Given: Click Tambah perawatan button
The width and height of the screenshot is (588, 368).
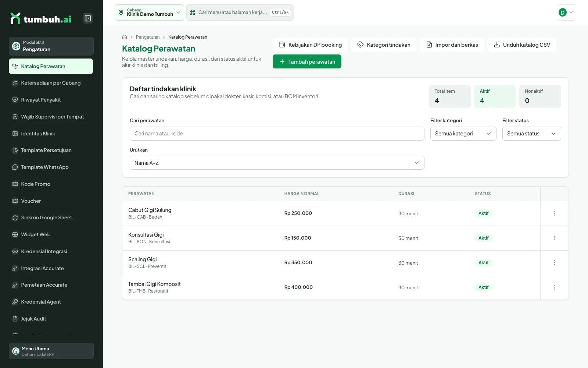Looking at the screenshot, I should 307,61.
